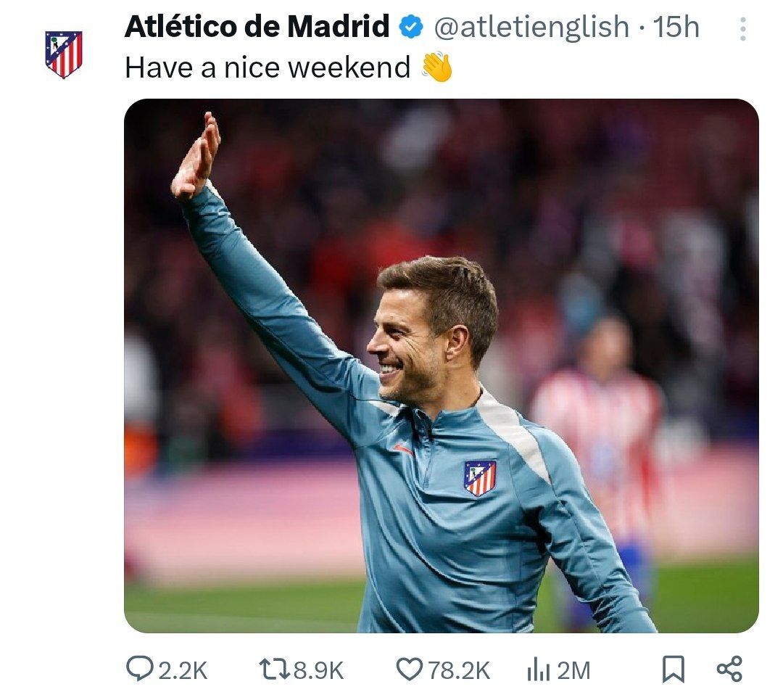Bookmark this tweet
This screenshot has width=783, height=700.
click(674, 669)
